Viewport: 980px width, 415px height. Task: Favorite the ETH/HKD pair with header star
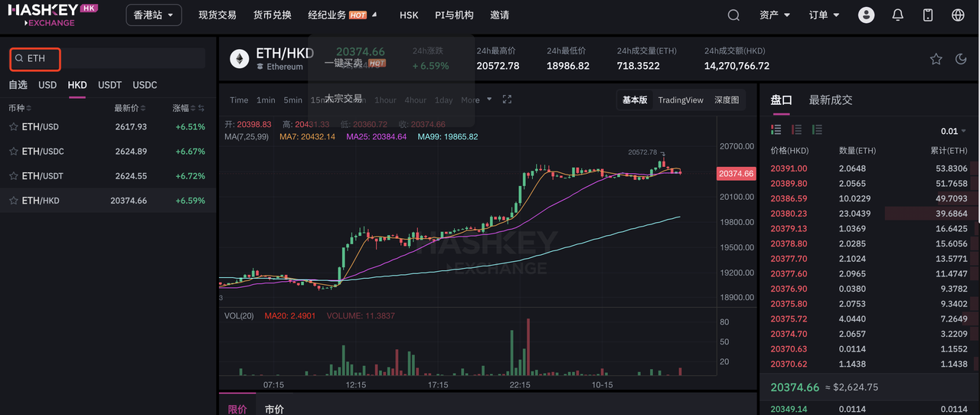(936, 59)
